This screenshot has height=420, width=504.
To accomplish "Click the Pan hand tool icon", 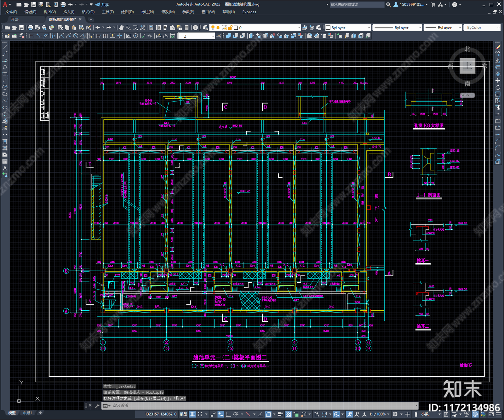I will [x=121, y=28].
